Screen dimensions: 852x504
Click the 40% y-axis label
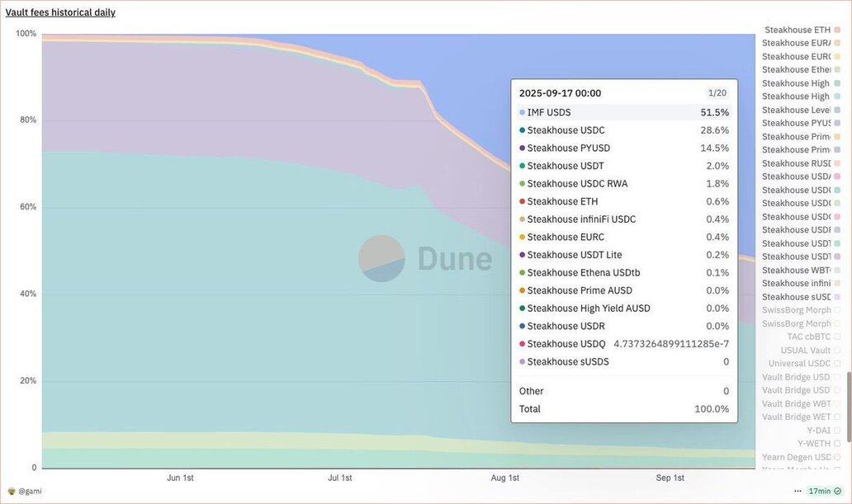28,294
